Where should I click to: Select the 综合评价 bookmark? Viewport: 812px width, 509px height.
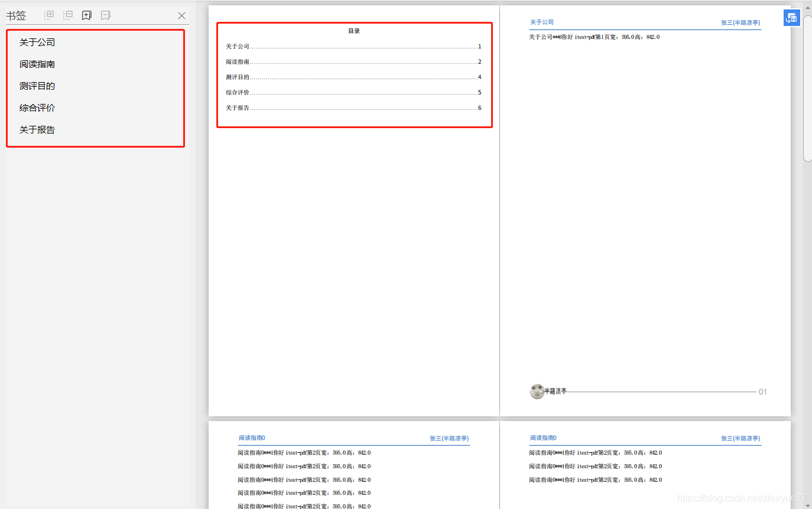pyautogui.click(x=37, y=107)
